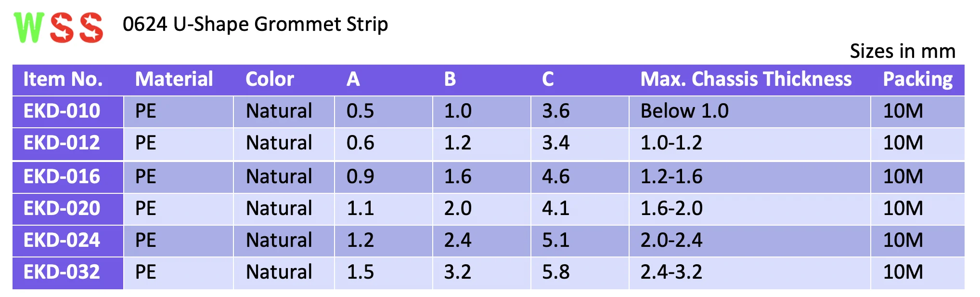Click the EKD-032 item number
Image resolution: width=980 pixels, height=297 pixels.
(x=62, y=272)
